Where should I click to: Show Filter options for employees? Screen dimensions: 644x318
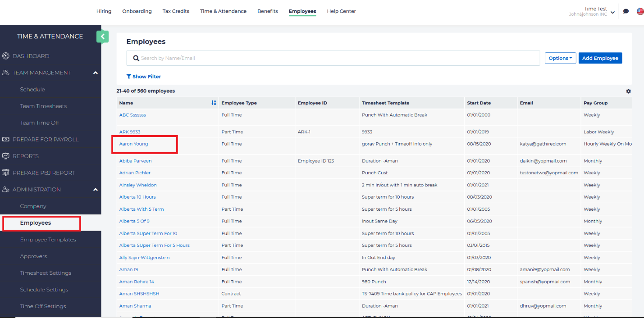[144, 77]
